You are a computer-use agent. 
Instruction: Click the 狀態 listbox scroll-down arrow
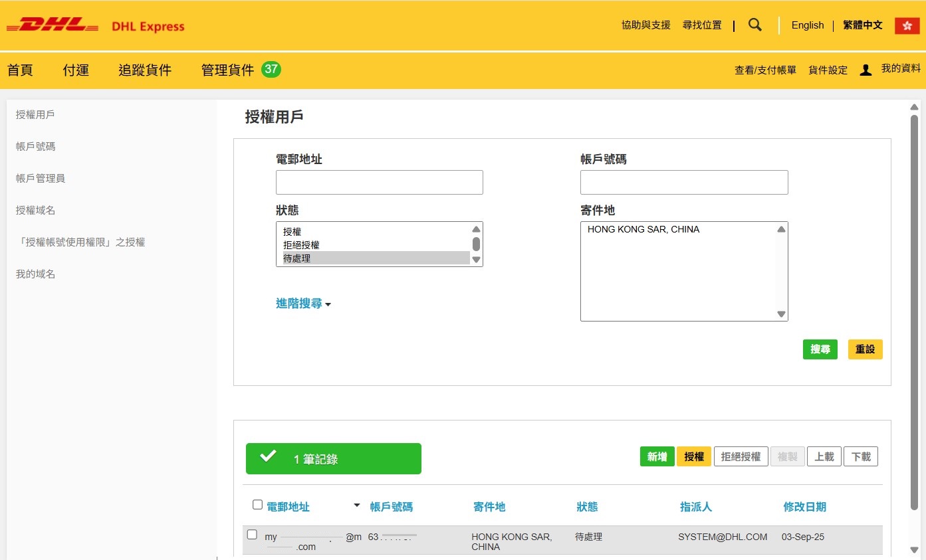click(476, 260)
